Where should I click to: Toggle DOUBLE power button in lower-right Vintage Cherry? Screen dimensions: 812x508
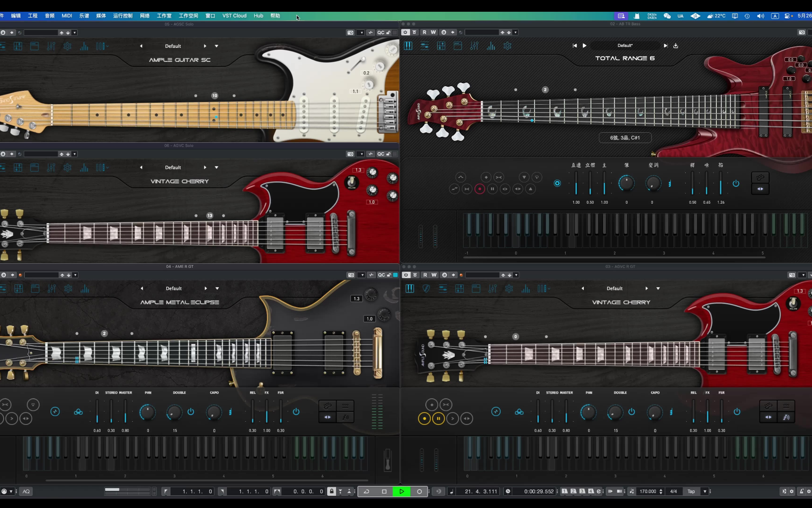coord(632,411)
